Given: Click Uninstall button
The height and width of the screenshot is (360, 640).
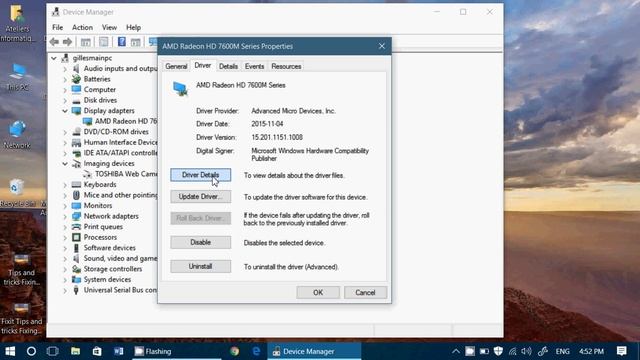Looking at the screenshot, I should tap(200, 266).
